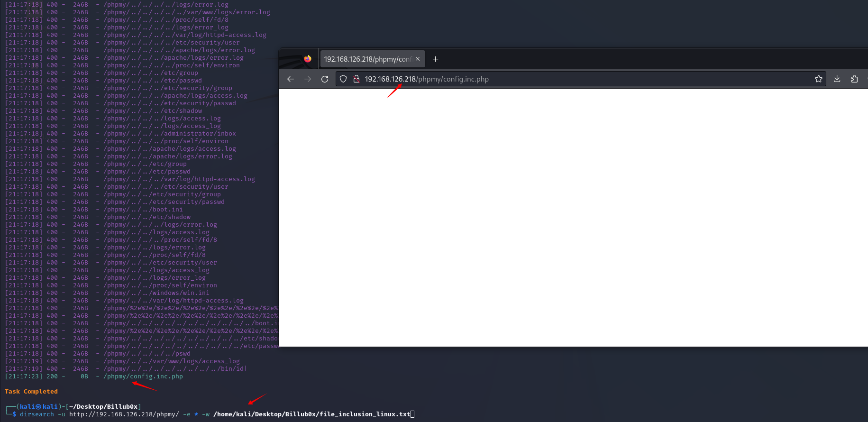Reload the config.inc.php page

click(x=325, y=79)
